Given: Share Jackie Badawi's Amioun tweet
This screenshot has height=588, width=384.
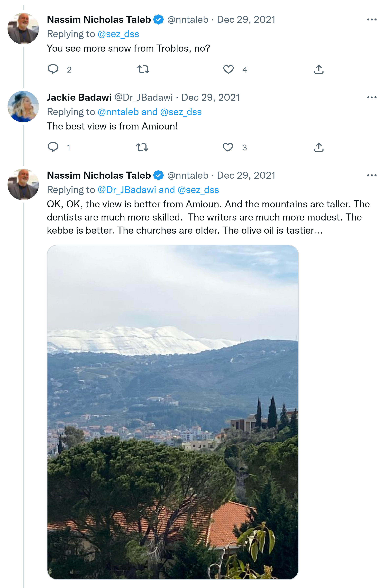Looking at the screenshot, I should click(319, 147).
